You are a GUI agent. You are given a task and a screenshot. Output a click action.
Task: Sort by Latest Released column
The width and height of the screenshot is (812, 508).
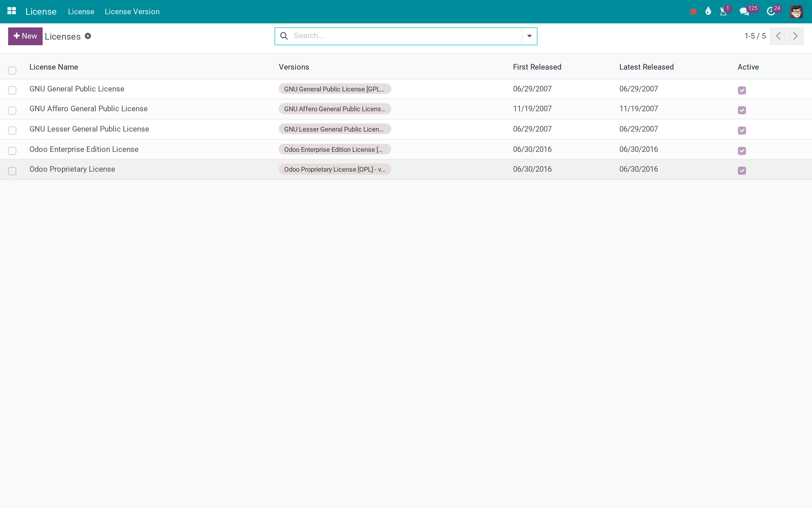pos(646,67)
